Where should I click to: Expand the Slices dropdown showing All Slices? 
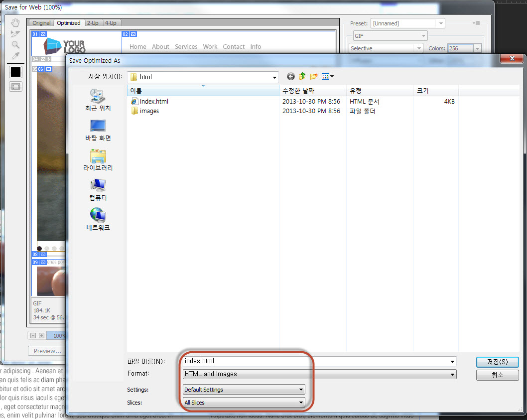[x=244, y=403]
